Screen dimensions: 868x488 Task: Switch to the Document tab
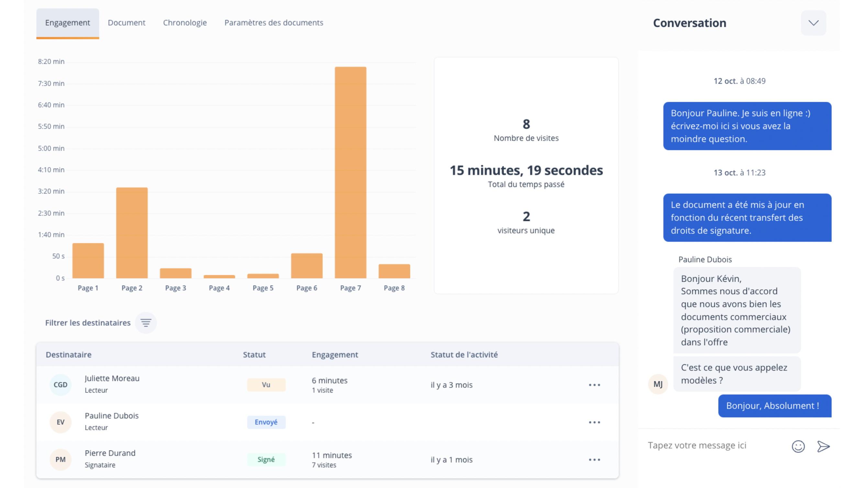(126, 23)
